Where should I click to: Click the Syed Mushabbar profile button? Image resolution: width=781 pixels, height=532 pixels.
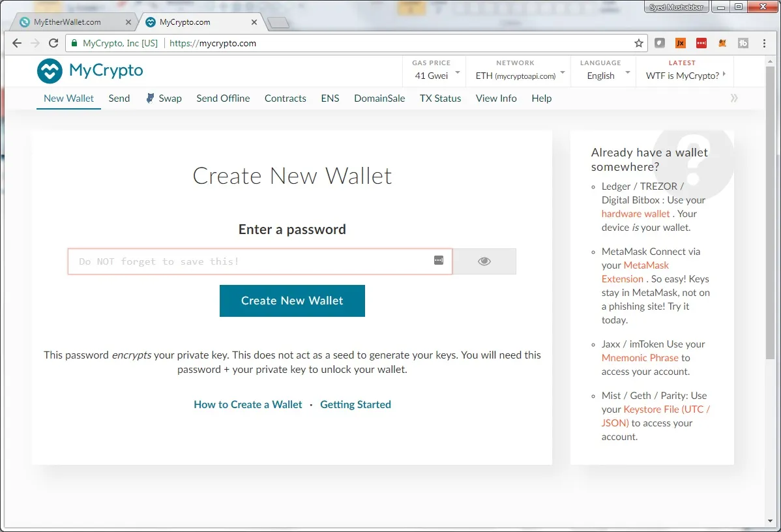[x=677, y=7]
